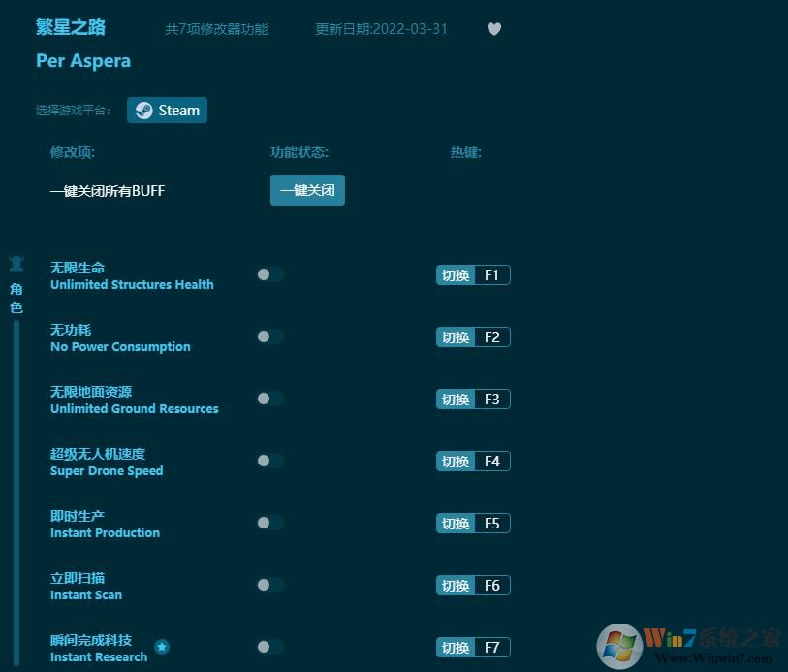The image size is (788, 672).
Task: Click the character helmet icon in the left sidebar
Action: [16, 263]
